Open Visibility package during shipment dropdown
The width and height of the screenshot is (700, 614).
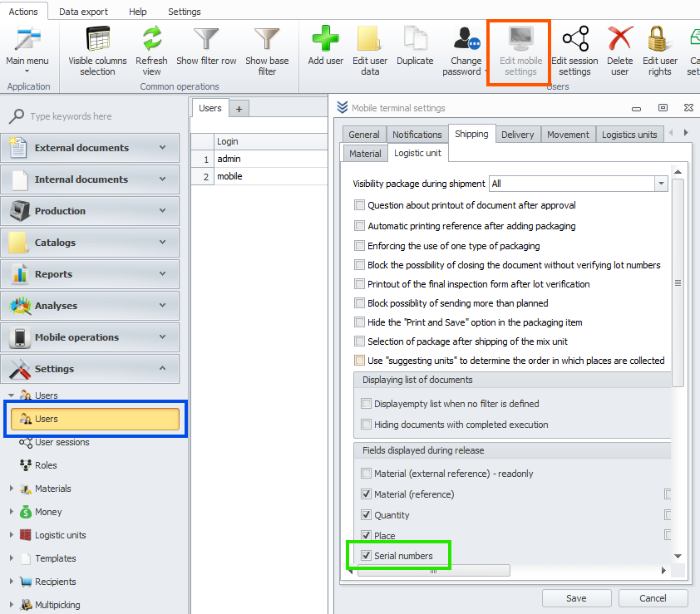(661, 184)
